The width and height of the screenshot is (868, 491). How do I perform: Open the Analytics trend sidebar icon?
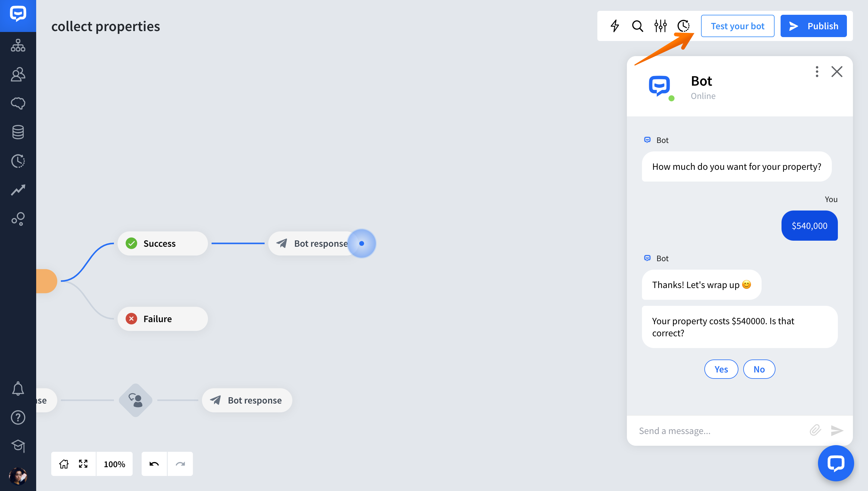coord(18,190)
